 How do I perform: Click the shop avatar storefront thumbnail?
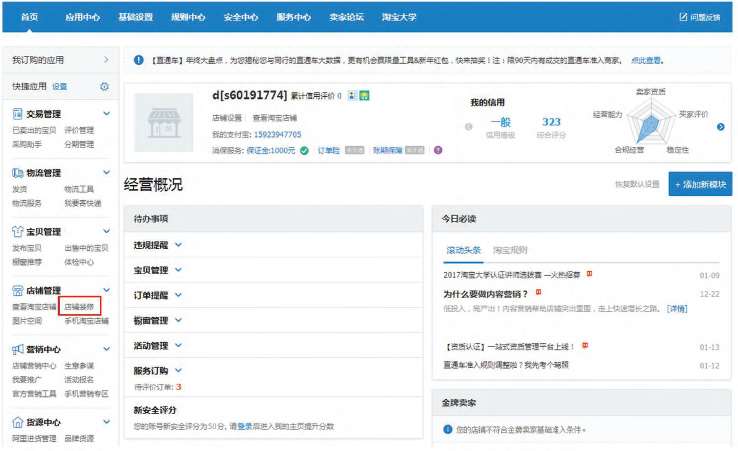[x=169, y=122]
